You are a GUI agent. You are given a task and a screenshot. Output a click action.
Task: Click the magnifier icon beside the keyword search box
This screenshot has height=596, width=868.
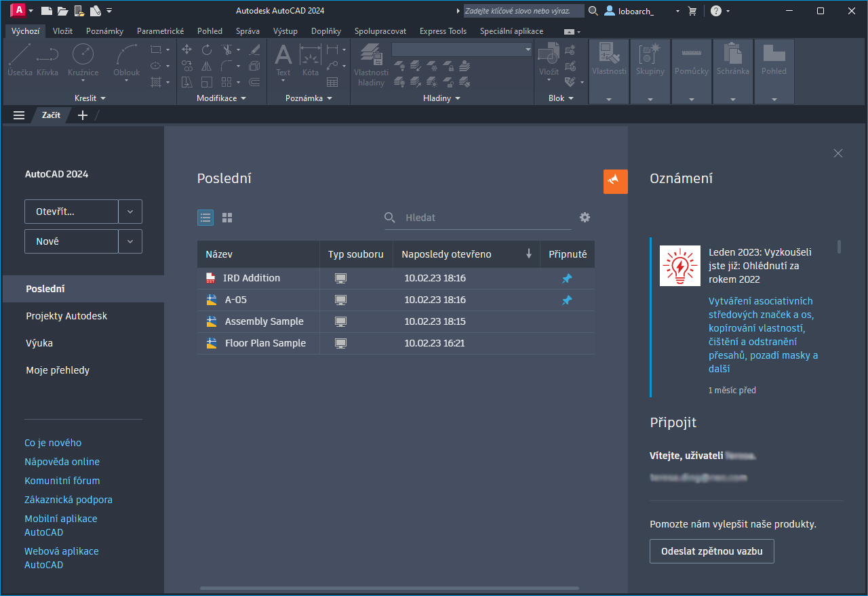click(x=593, y=11)
